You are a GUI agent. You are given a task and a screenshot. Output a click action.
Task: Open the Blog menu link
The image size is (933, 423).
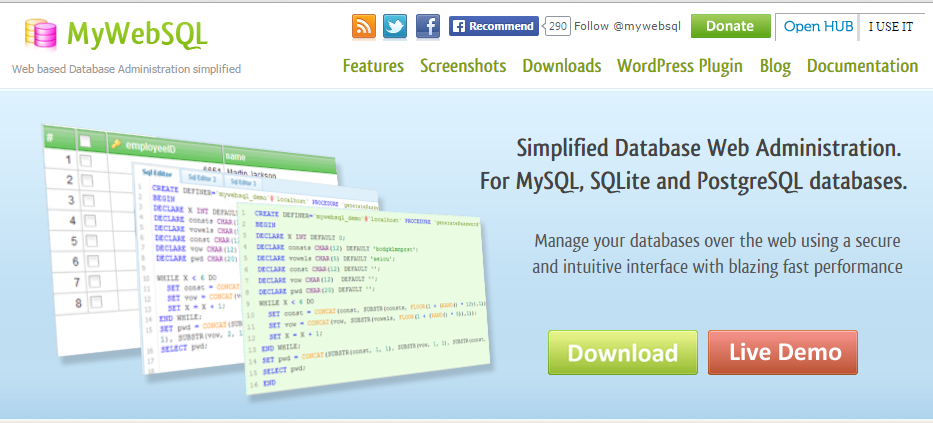click(775, 66)
